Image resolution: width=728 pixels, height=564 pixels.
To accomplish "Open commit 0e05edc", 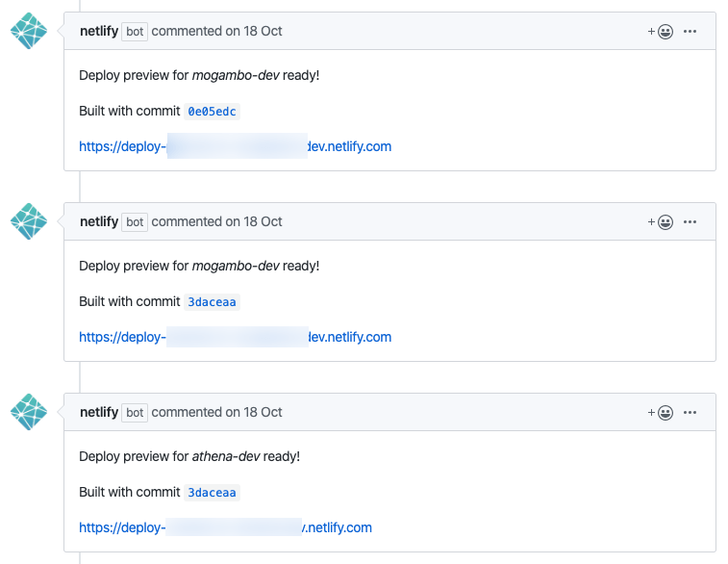I will (212, 112).
